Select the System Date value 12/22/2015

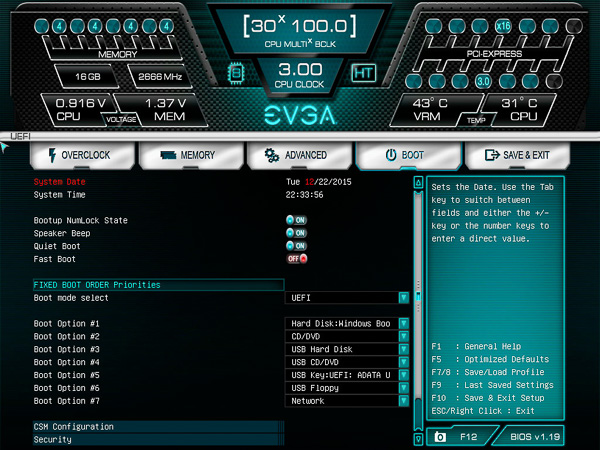[x=328, y=182]
